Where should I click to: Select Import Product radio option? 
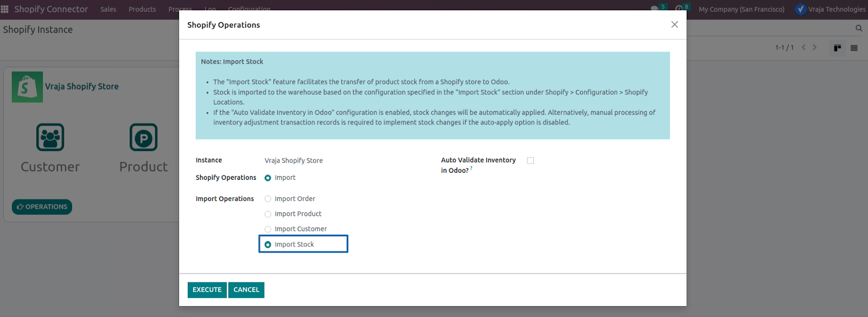pyautogui.click(x=268, y=214)
